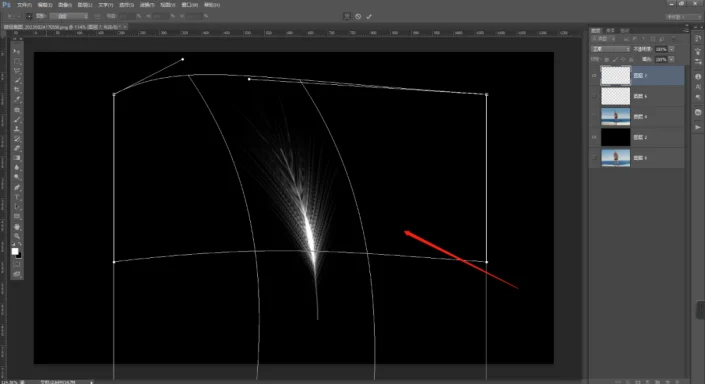
Task: Open the warp style dropdown in options bar
Action: coord(69,16)
